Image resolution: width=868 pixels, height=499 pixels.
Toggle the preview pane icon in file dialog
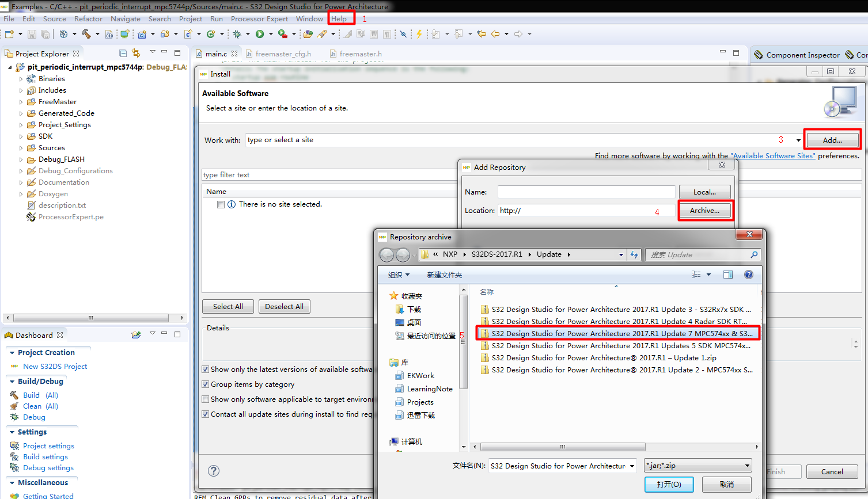tap(728, 275)
